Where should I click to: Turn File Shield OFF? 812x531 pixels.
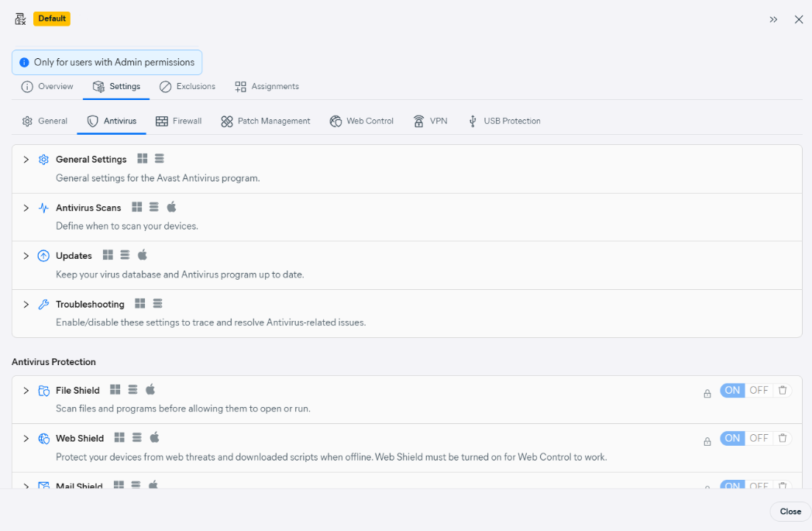click(759, 391)
